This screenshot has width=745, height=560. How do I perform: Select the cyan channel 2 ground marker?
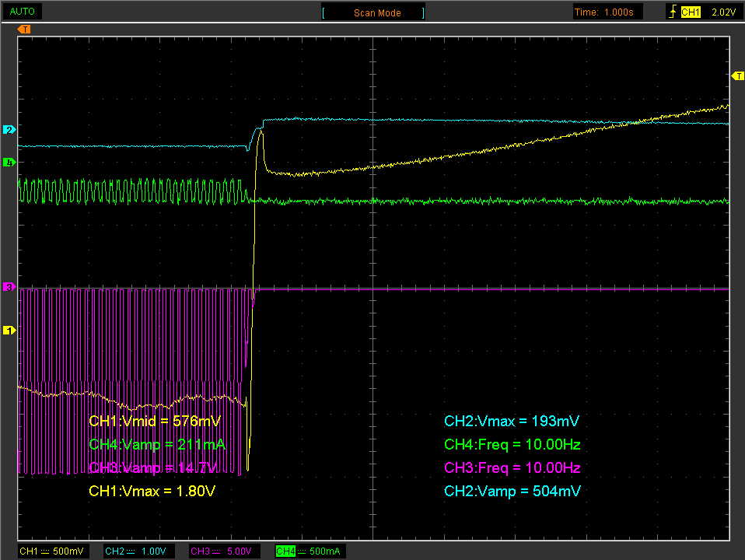[x=9, y=130]
